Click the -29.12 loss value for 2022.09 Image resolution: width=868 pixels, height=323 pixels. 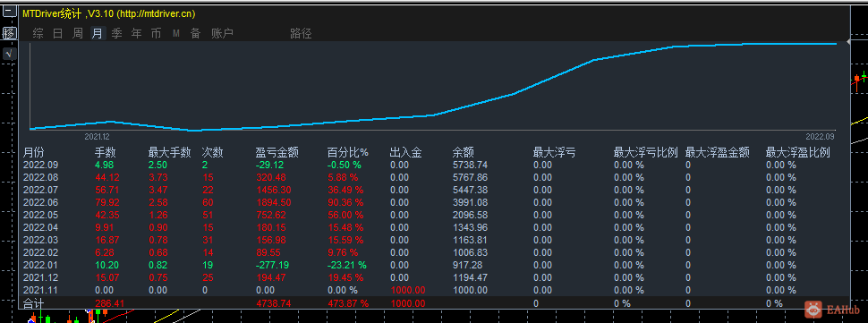click(269, 165)
